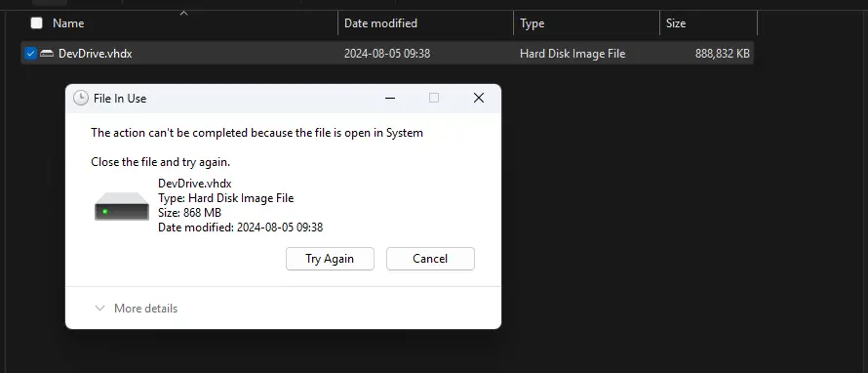Click the 888,832 KB size cell
Screen dimensions: 868x373
coord(723,54)
